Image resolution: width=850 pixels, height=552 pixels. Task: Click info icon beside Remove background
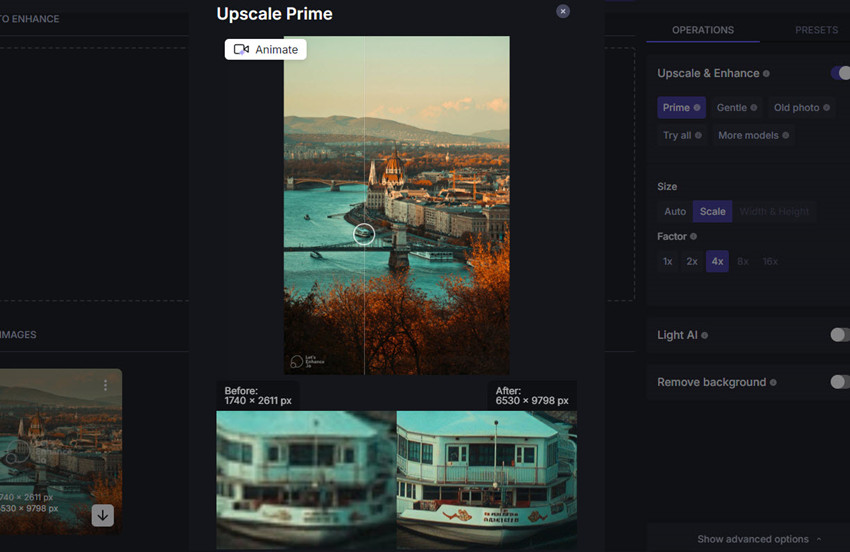pyautogui.click(x=773, y=382)
